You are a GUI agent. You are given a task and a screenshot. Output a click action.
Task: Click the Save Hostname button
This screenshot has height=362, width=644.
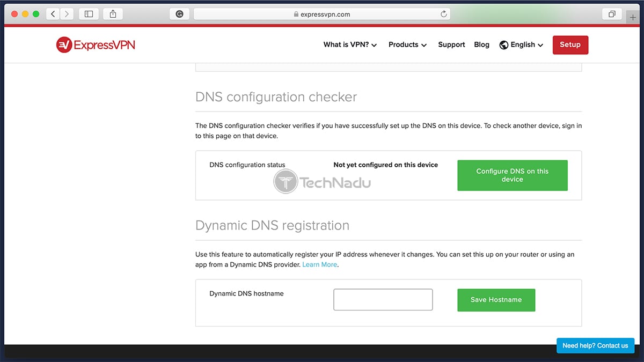pos(496,300)
